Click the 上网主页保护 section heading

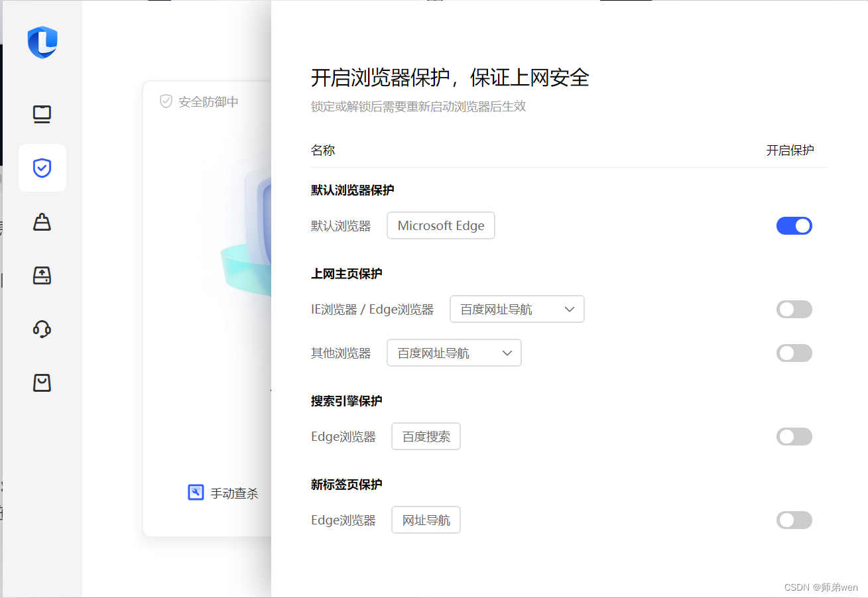coord(346,274)
